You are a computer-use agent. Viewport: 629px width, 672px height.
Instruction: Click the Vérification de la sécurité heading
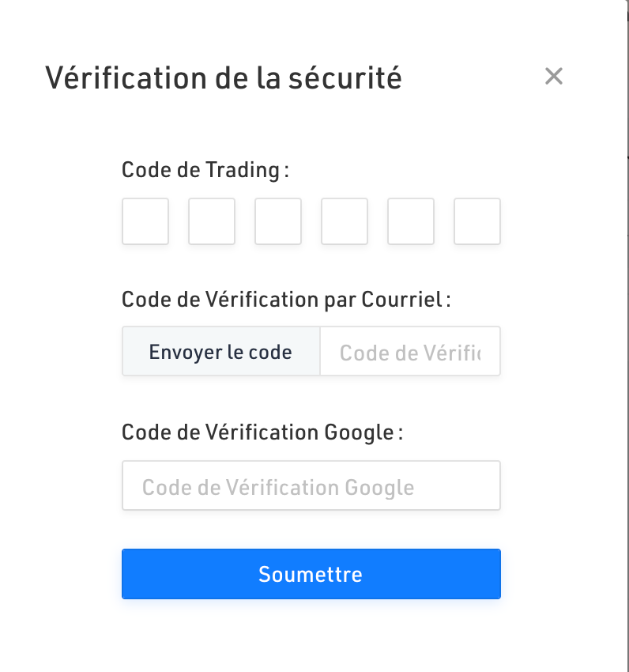click(x=224, y=78)
